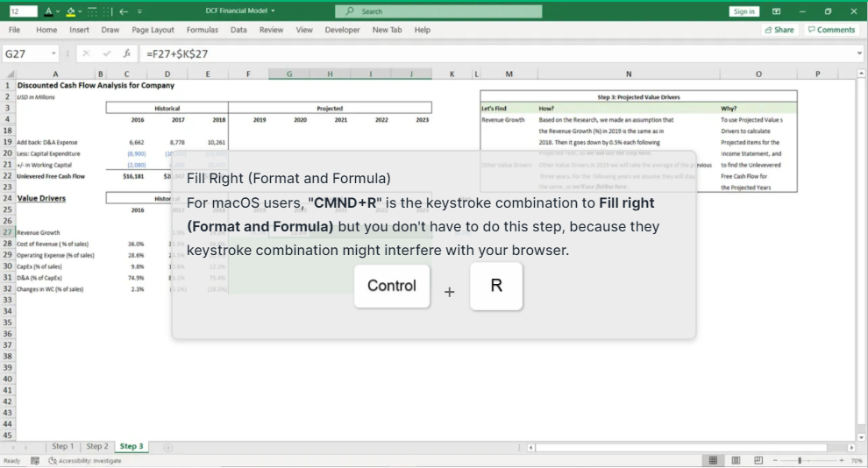The image size is (868, 468).
Task: Click the fill color bucket icon
Action: coord(71,11)
